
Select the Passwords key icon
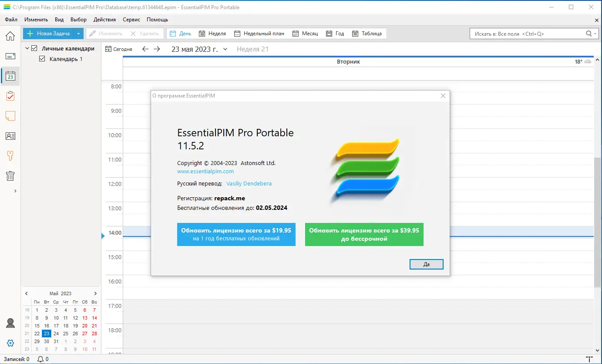coord(10,155)
